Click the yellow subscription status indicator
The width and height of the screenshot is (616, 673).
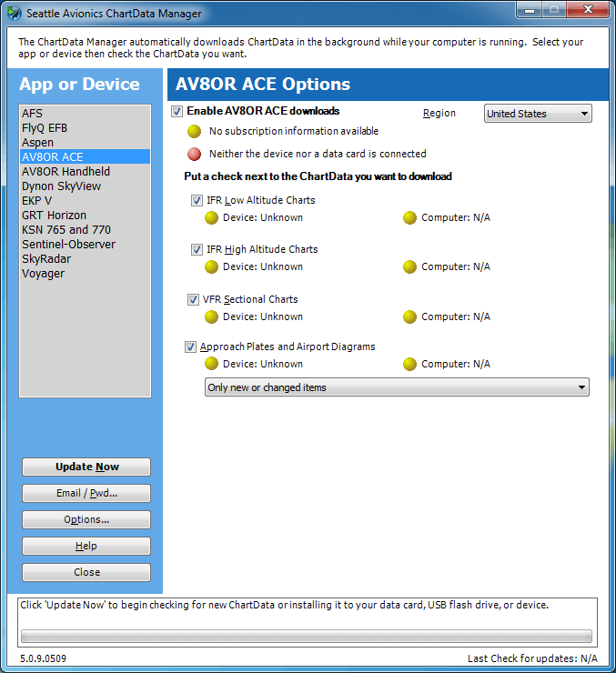click(194, 131)
